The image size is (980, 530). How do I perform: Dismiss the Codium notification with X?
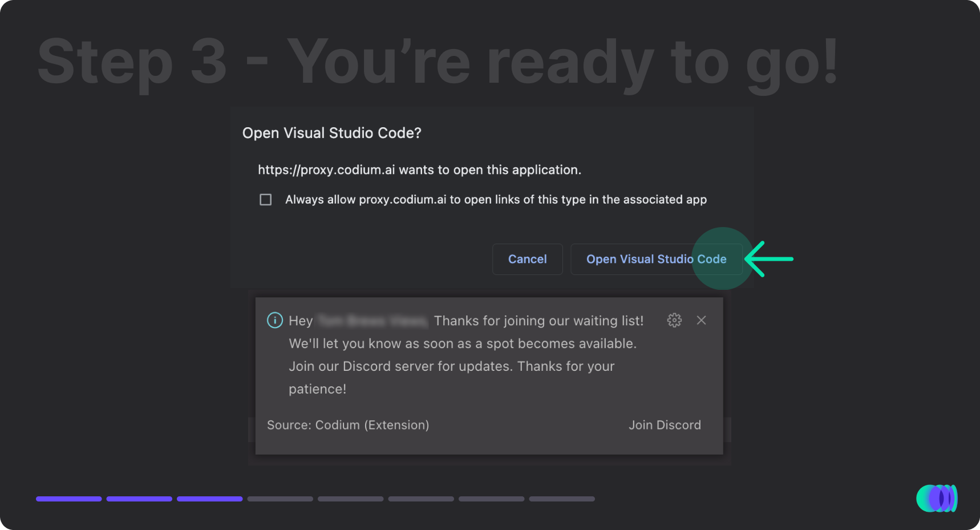tap(702, 320)
